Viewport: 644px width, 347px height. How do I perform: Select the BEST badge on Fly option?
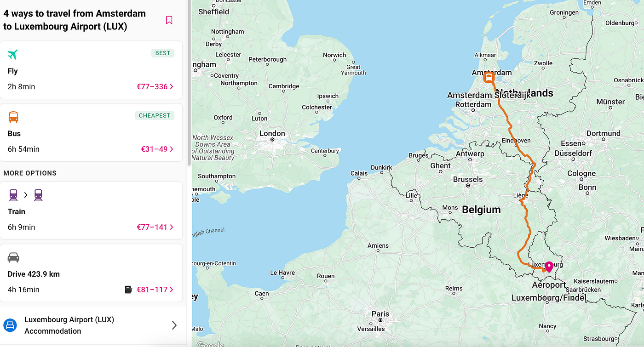coord(163,53)
